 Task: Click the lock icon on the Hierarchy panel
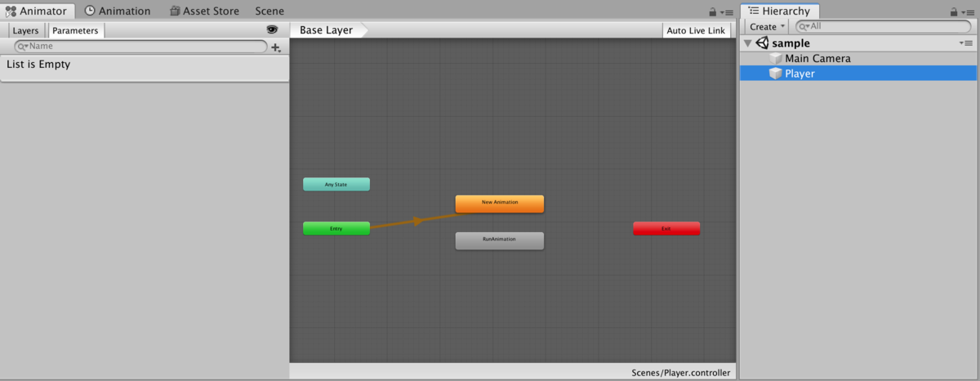[x=954, y=11]
